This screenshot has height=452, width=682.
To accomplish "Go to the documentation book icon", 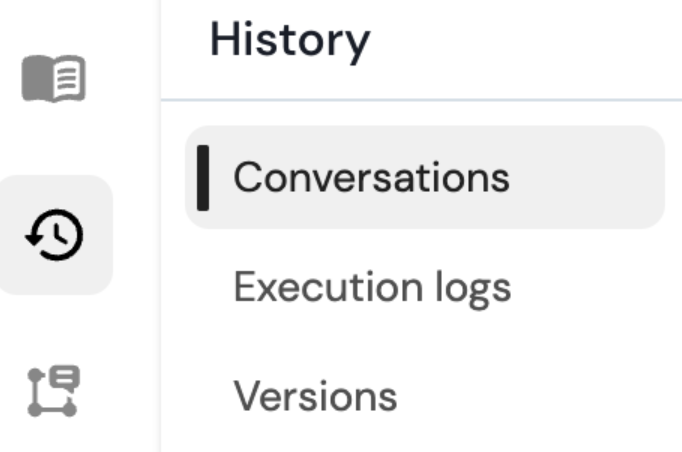I will [54, 78].
